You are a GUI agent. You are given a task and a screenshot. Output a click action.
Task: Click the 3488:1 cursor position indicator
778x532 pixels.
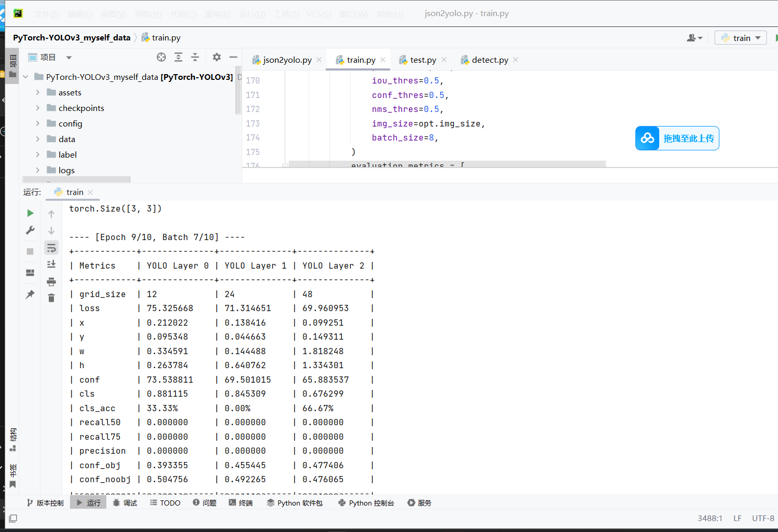click(710, 518)
